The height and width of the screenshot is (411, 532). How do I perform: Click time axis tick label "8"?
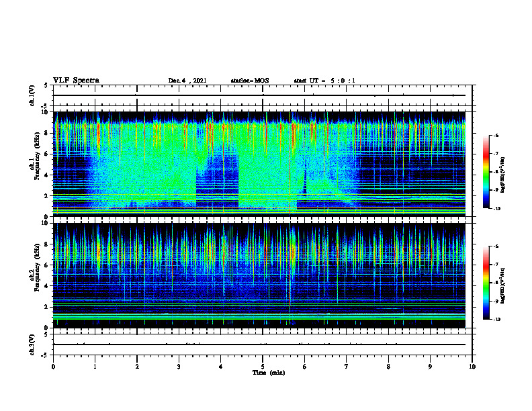388,367
